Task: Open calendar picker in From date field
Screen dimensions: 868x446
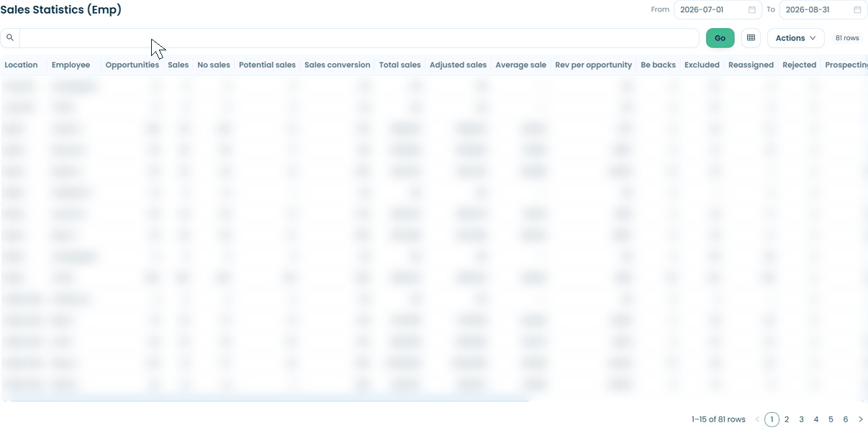Action: 752,10
